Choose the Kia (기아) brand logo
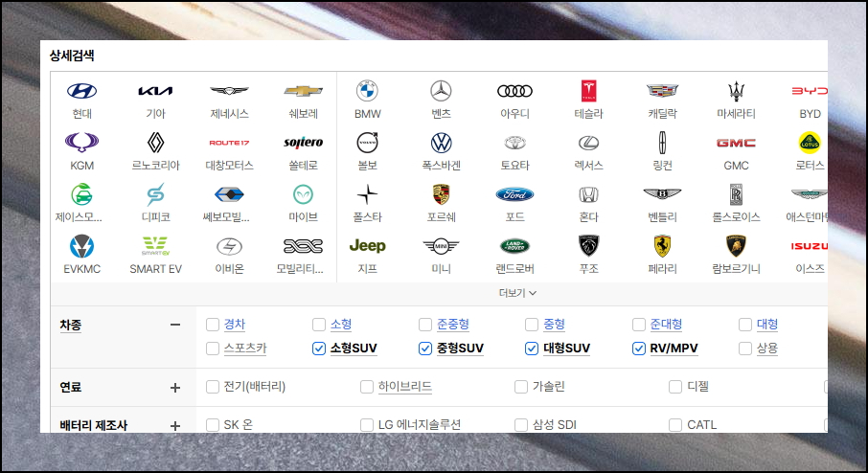Viewport: 868px width, 473px height. 155,91
